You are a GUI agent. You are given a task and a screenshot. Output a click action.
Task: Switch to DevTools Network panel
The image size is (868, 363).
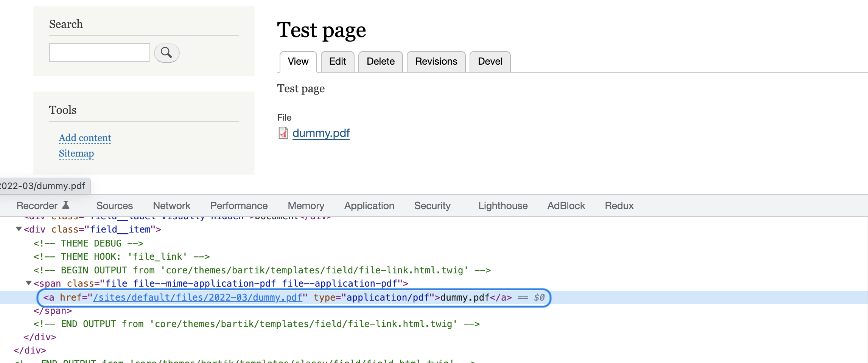tap(171, 206)
